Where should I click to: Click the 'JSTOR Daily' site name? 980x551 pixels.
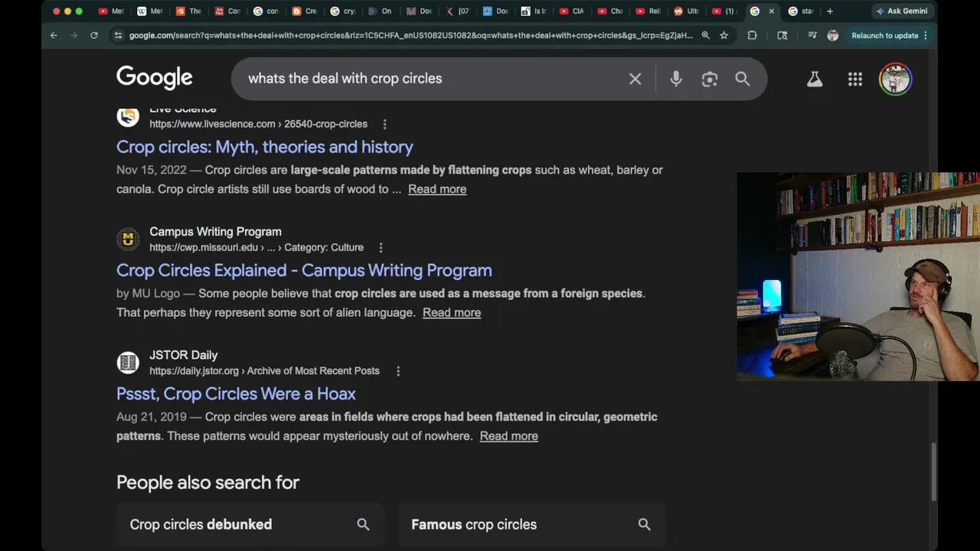tap(184, 355)
